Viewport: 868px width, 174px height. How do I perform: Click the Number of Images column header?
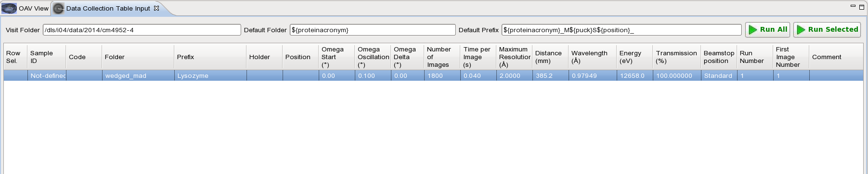coord(442,57)
